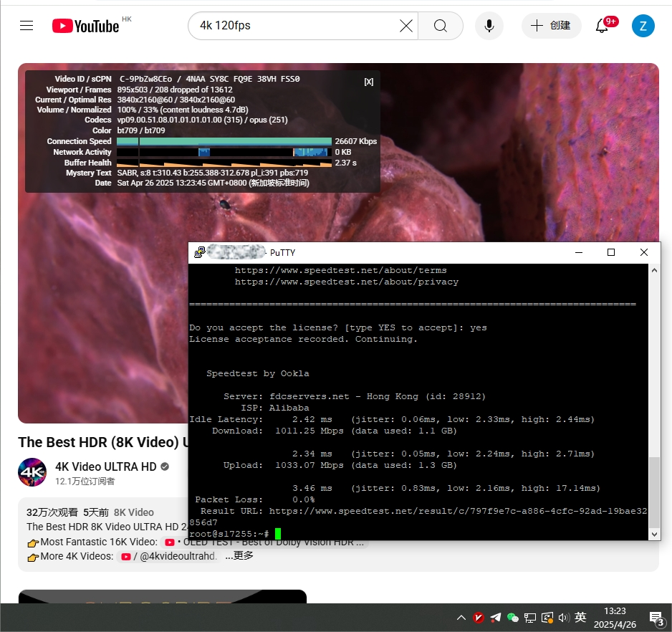
Task: Click the speedtest.net/about/terms URL in PuTTY
Action: 341,271
